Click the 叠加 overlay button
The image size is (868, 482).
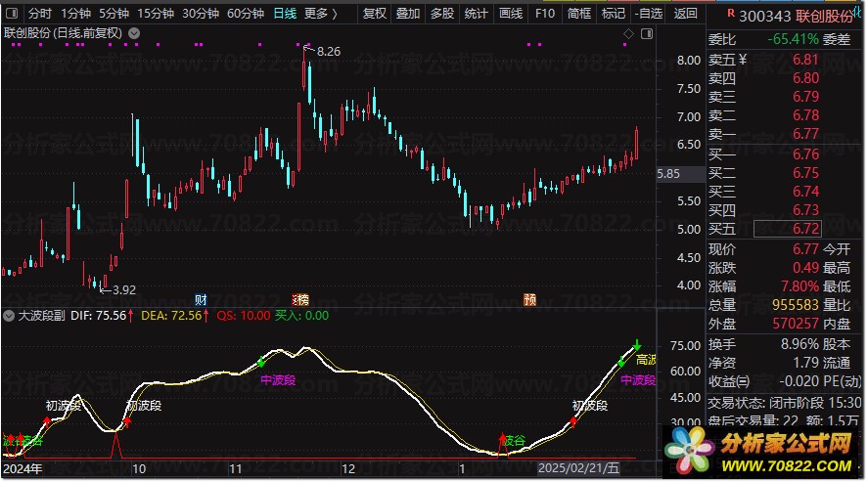(x=408, y=14)
